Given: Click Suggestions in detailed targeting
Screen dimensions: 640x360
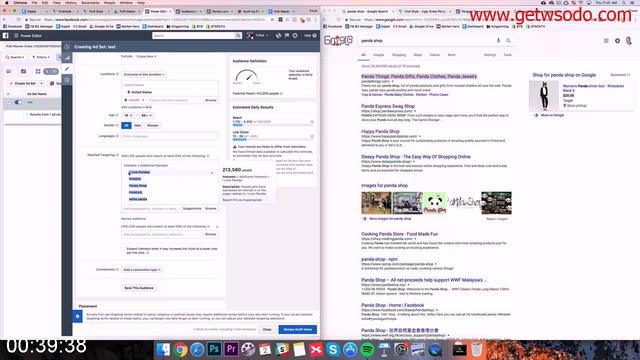Looking at the screenshot, I should 192,209.
